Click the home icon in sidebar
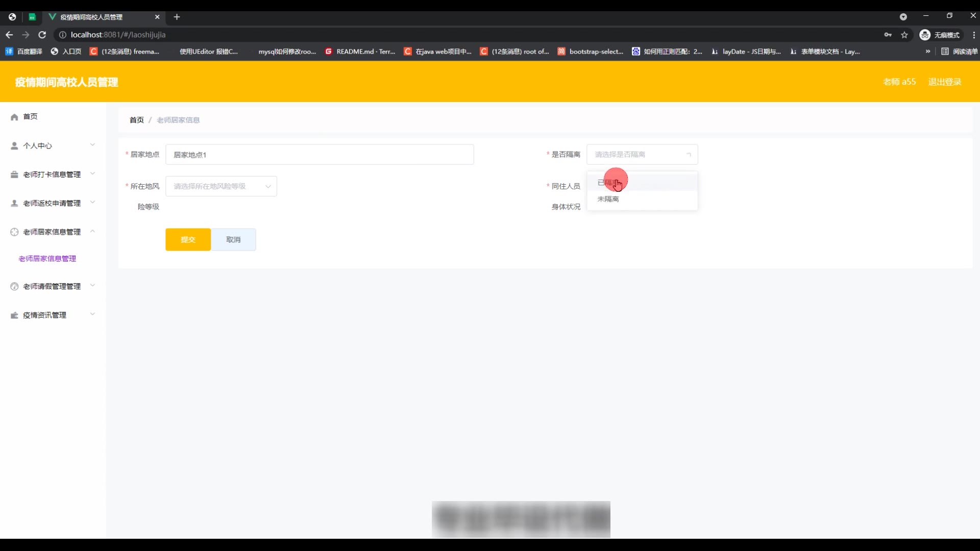Image resolution: width=980 pixels, height=551 pixels. coord(14,117)
